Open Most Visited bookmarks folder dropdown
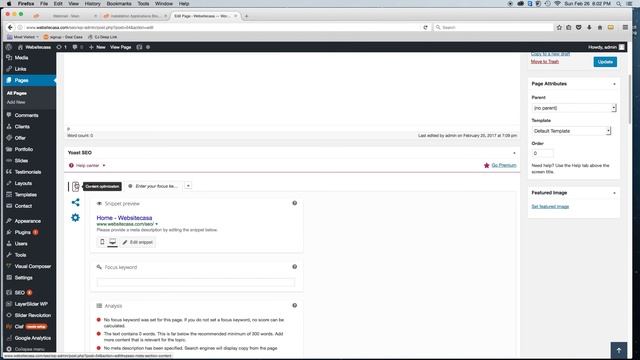 point(22,37)
